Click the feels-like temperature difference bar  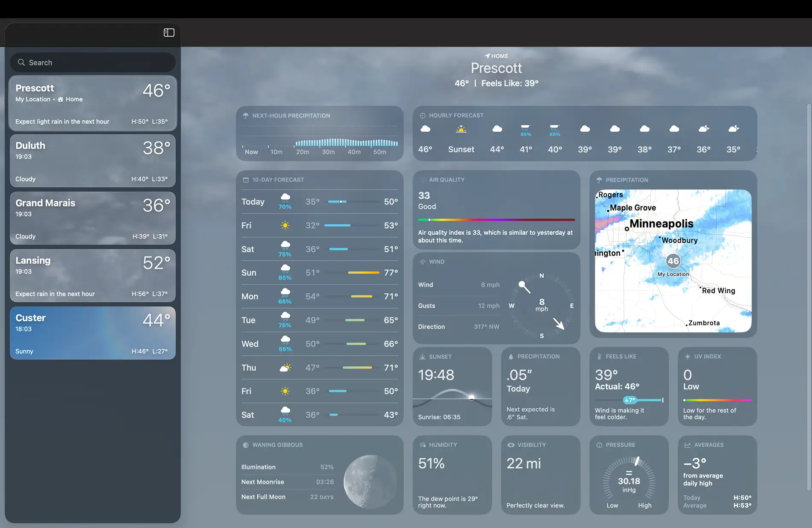pos(629,400)
